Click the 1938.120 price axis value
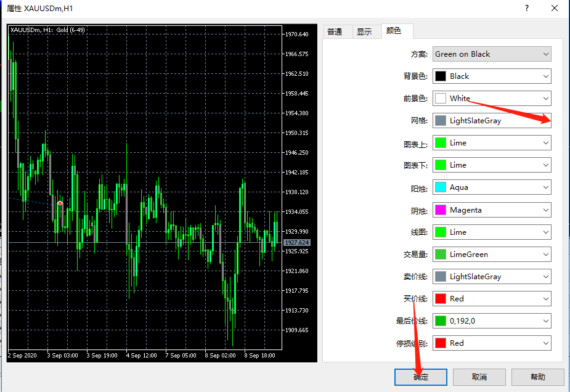The width and height of the screenshot is (570, 392). point(296,192)
